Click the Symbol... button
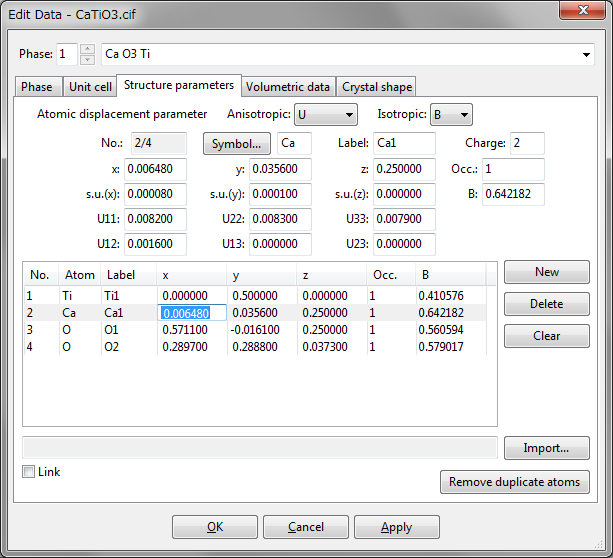613x558 pixels. pyautogui.click(x=237, y=144)
